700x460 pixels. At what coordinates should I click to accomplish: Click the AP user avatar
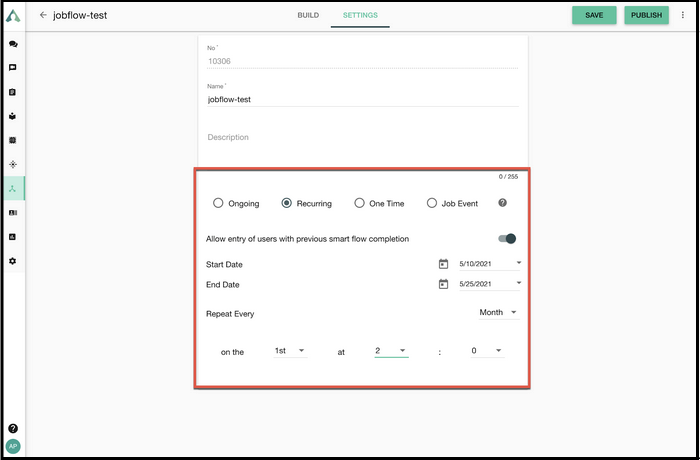click(x=13, y=446)
